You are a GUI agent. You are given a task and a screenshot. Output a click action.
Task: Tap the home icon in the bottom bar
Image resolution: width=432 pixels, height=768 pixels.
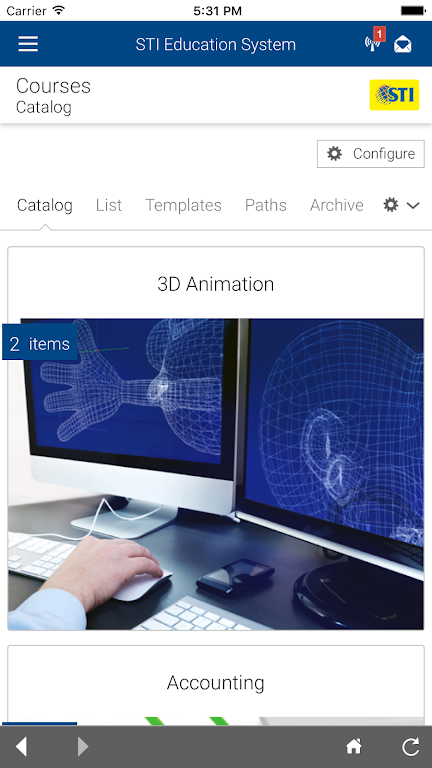coord(354,746)
